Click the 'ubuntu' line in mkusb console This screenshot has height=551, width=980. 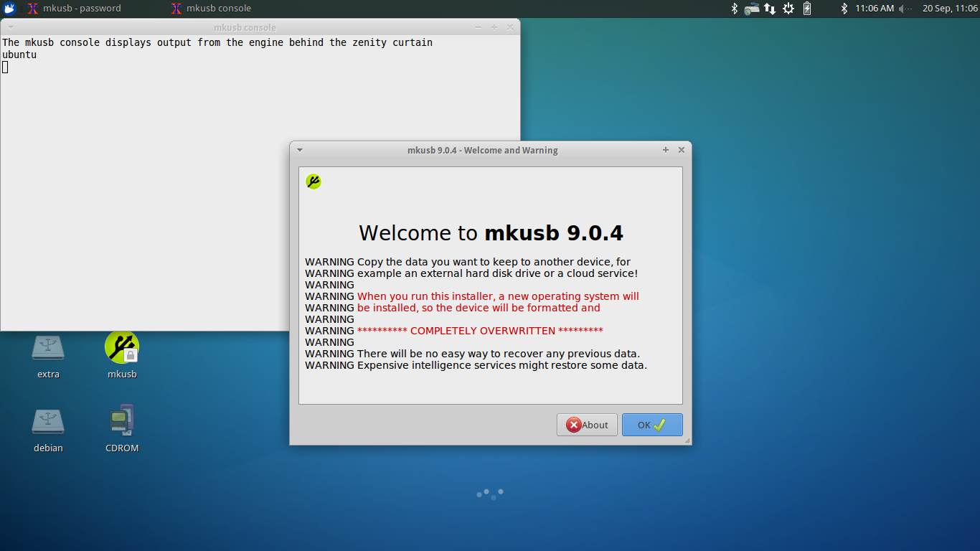tap(19, 55)
